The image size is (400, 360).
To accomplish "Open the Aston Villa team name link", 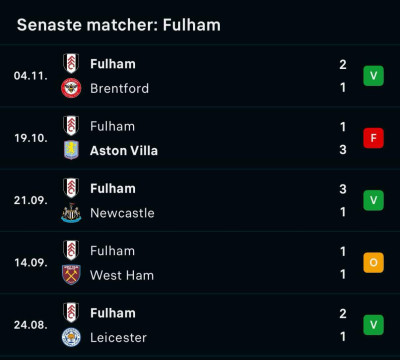I will coord(124,151).
